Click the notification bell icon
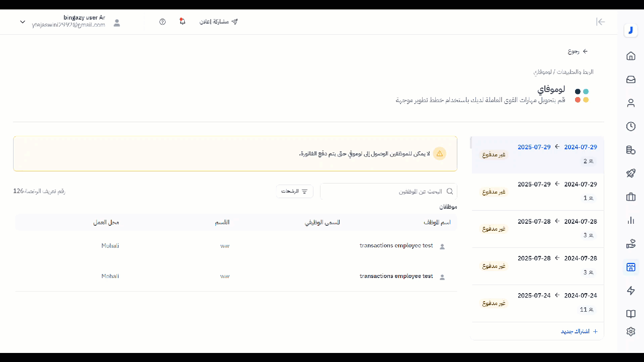This screenshot has width=644, height=362. coord(182,22)
